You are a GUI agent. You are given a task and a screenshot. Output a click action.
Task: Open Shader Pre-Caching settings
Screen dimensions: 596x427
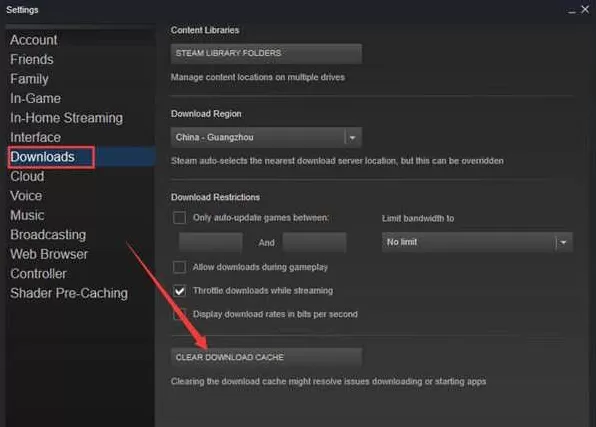(x=69, y=293)
